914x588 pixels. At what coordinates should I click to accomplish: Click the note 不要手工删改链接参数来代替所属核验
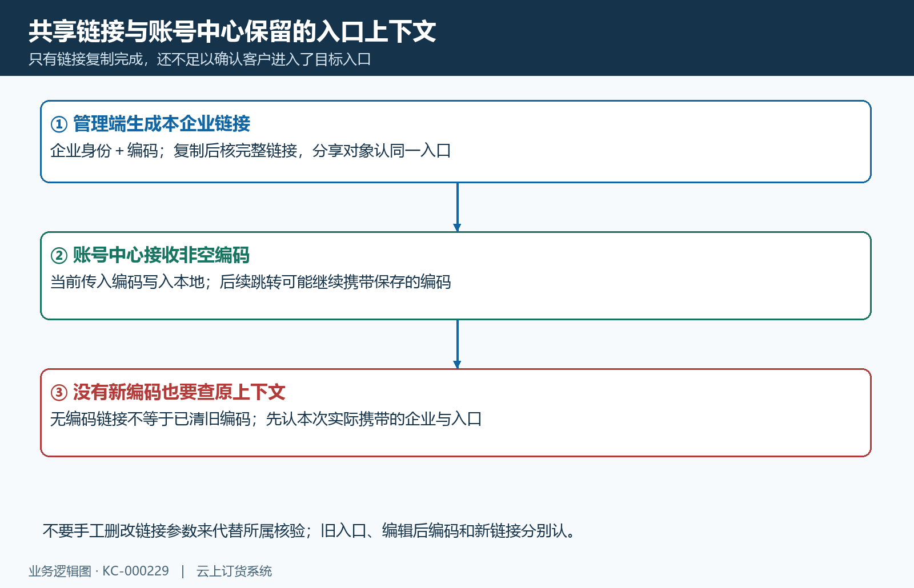click(x=174, y=531)
